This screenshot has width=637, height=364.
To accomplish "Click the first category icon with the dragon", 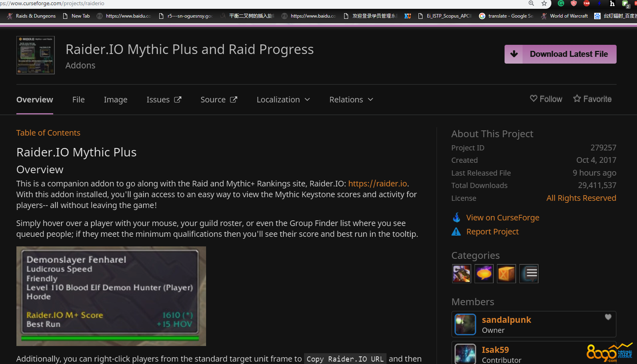I will (x=461, y=274).
